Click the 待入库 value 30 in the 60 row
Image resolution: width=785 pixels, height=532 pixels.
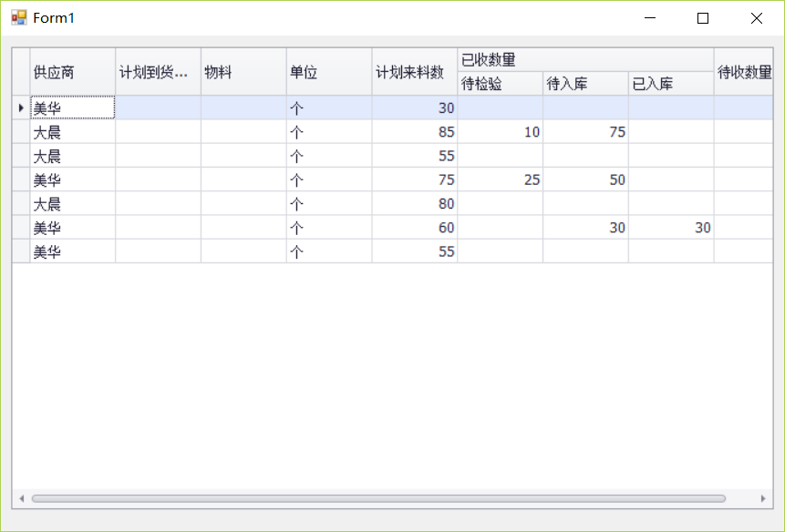pyautogui.click(x=585, y=228)
